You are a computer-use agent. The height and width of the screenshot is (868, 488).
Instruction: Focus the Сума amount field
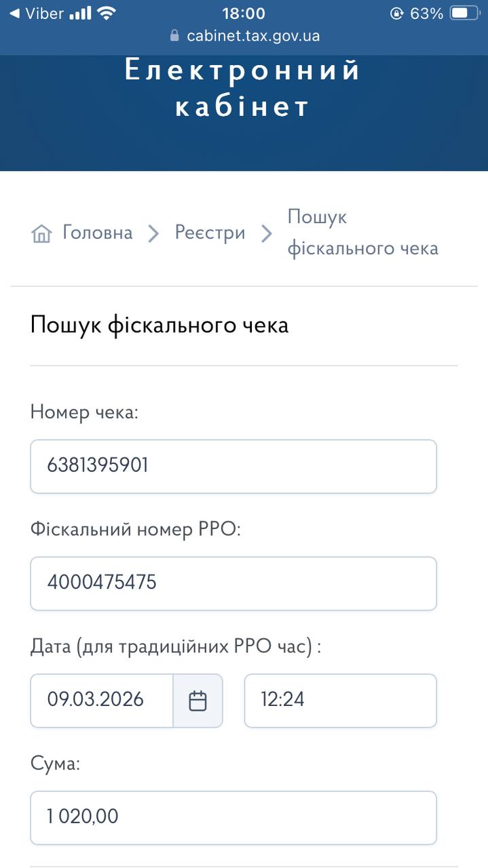tap(233, 817)
